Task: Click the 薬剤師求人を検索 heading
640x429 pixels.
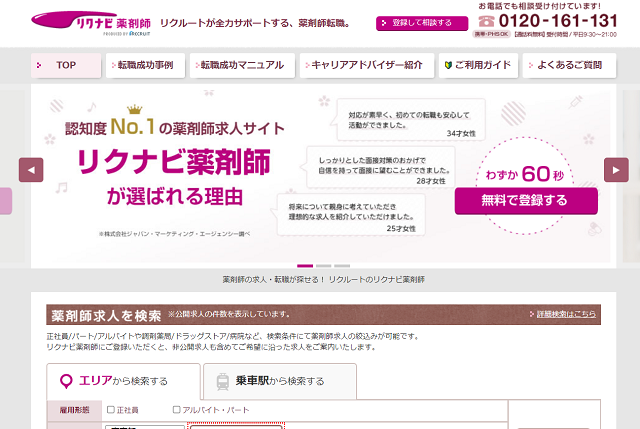Action: [107, 316]
